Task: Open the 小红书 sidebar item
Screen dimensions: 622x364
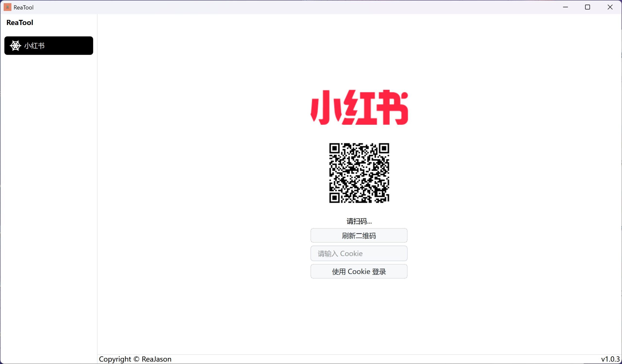Action: tap(49, 46)
